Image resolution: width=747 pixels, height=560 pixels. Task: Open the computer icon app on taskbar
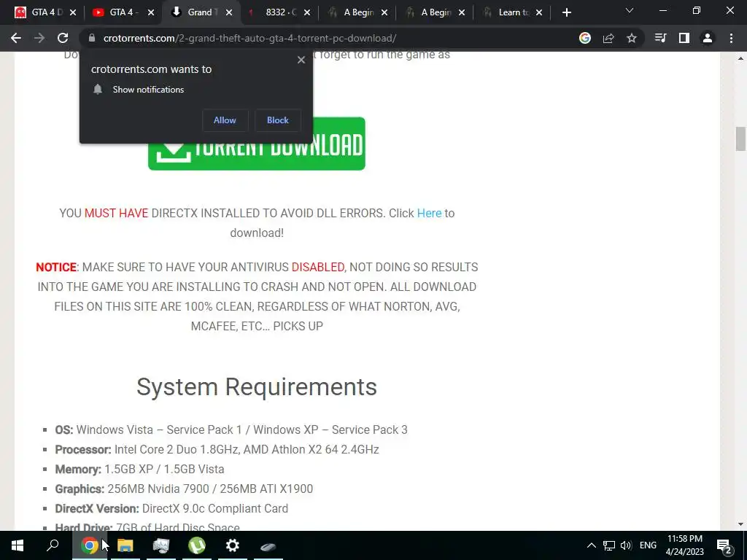pos(161,545)
